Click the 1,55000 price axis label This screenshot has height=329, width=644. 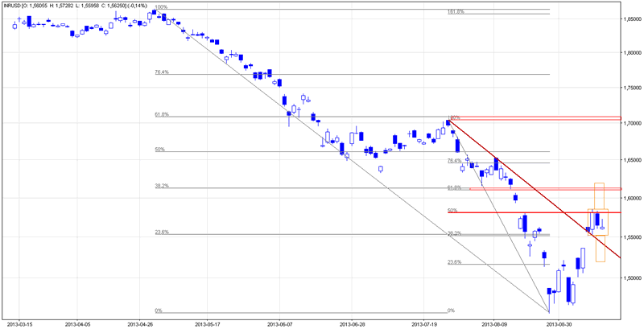[632, 237]
